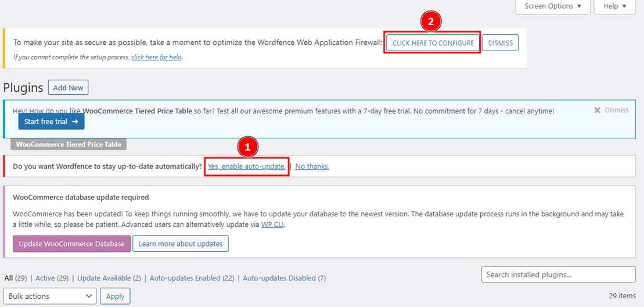Image resolution: width=644 pixels, height=307 pixels.
Task: Dismiss the Tiered Price Table trial notice
Action: pyautogui.click(x=611, y=110)
